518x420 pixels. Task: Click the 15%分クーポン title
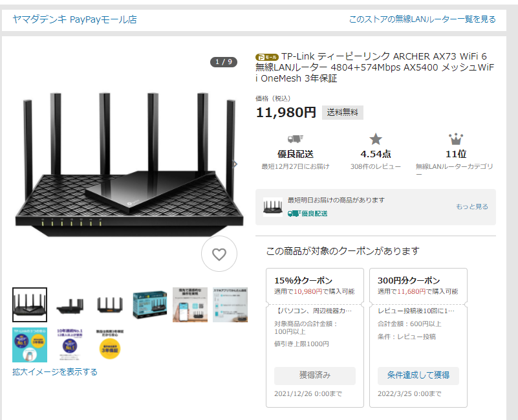coord(303,280)
